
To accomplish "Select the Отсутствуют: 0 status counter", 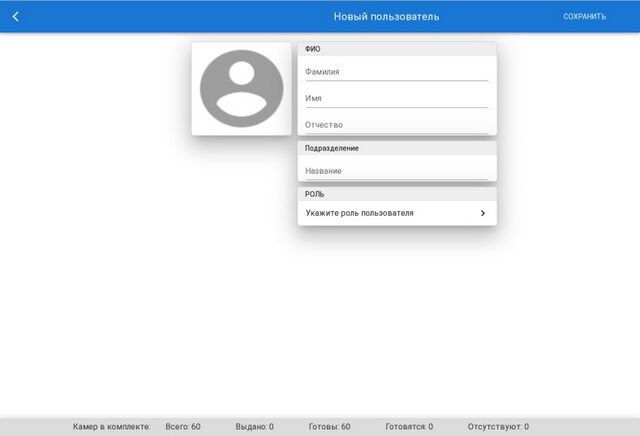I will point(498,427).
